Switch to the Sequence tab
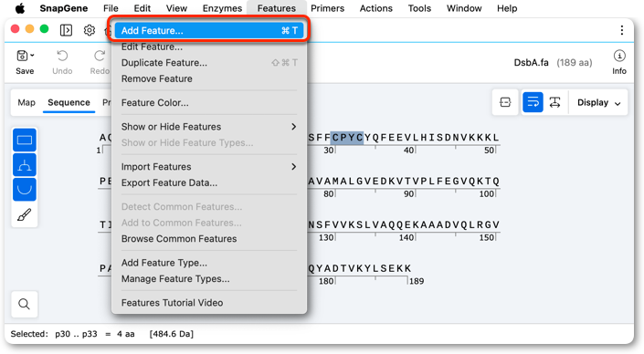Image resolution: width=644 pixels, height=354 pixels. 69,102
